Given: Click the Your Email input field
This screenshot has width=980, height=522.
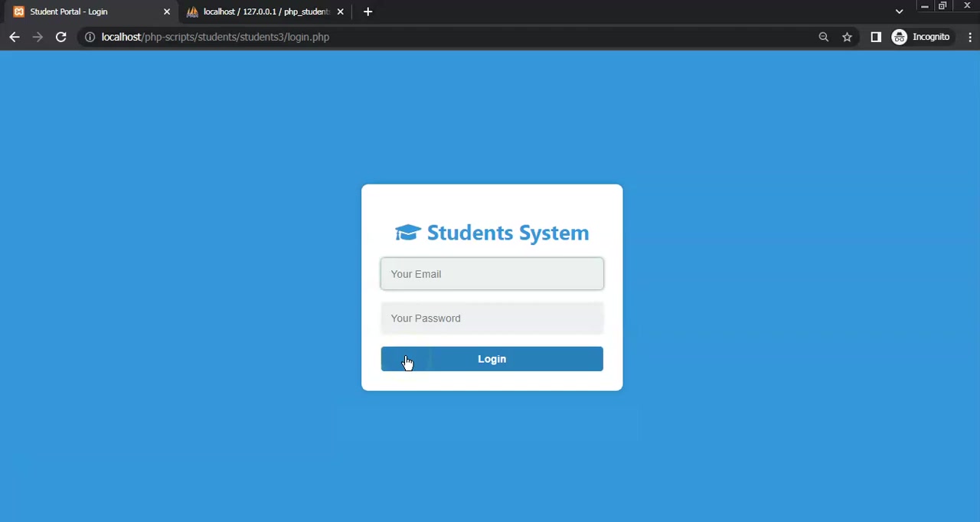Looking at the screenshot, I should pyautogui.click(x=492, y=274).
